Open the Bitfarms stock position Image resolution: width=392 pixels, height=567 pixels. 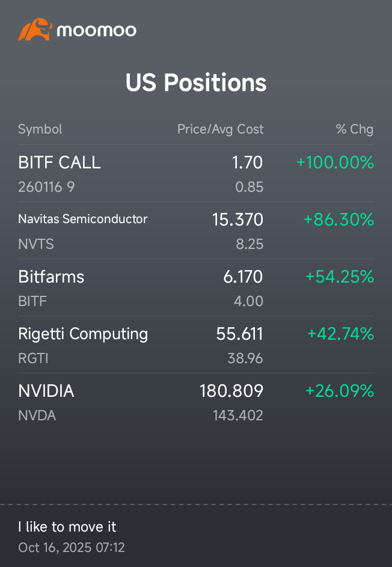[x=196, y=287]
